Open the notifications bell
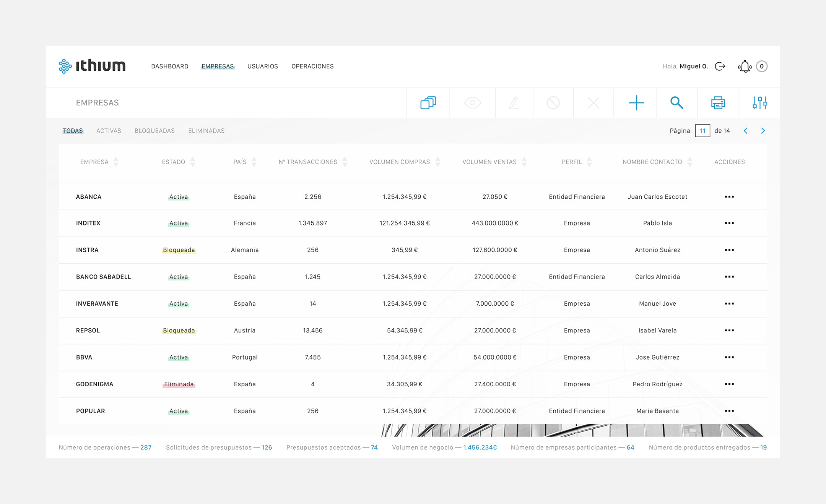This screenshot has width=826, height=504. tap(745, 66)
